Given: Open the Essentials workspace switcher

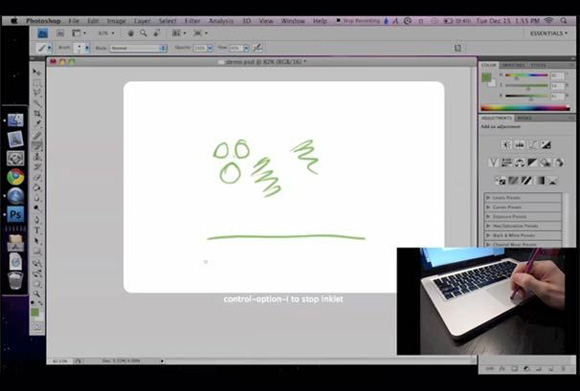Looking at the screenshot, I should point(549,33).
